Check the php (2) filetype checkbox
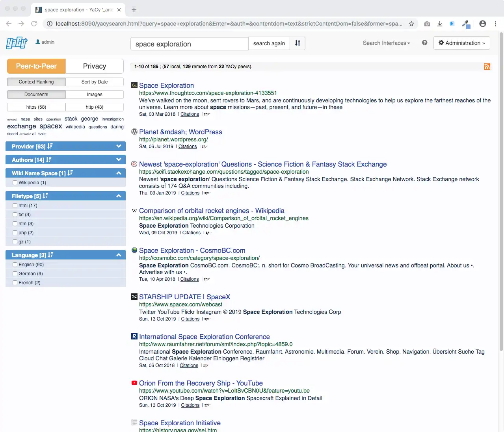Screen dimensions: 504x432 pyautogui.click(x=15, y=233)
